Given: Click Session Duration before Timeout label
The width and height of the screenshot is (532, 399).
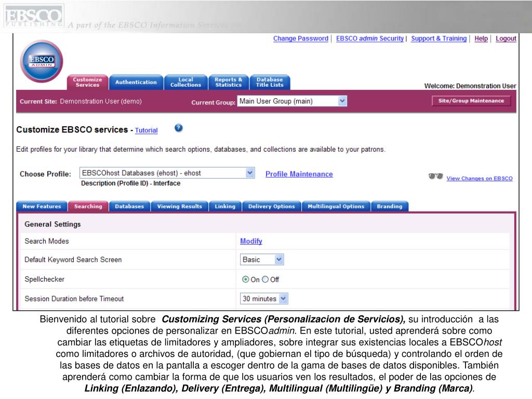Looking at the screenshot, I should click(x=74, y=299).
